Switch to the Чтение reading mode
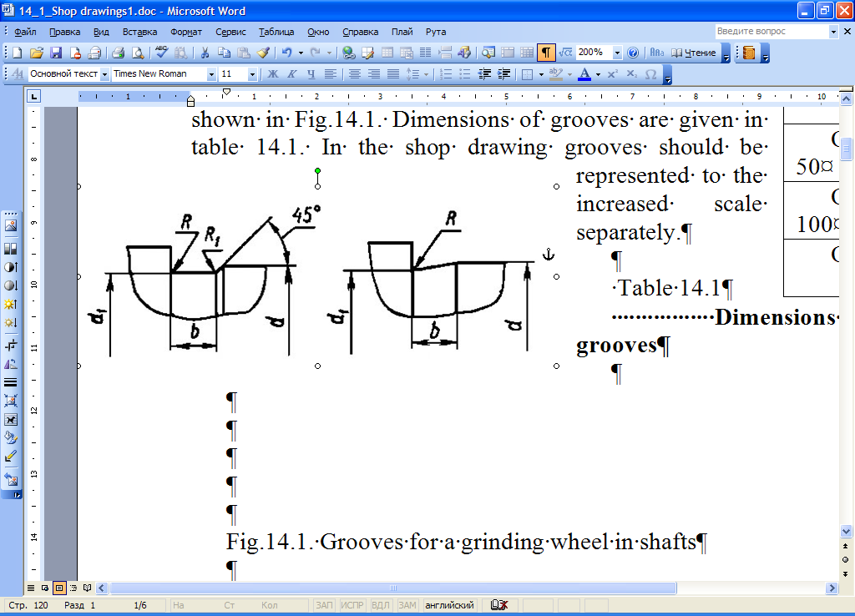The height and width of the screenshot is (616, 855). pyautogui.click(x=693, y=53)
